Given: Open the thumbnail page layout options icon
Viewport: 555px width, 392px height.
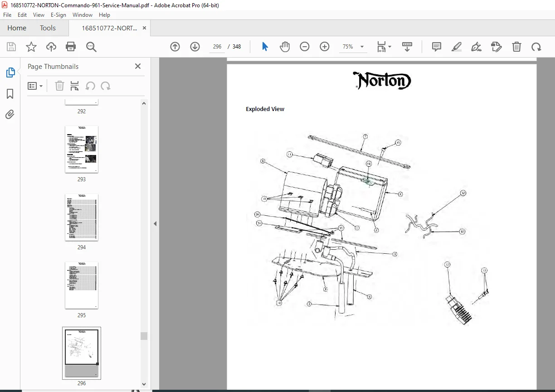Looking at the screenshot, I should [75, 86].
